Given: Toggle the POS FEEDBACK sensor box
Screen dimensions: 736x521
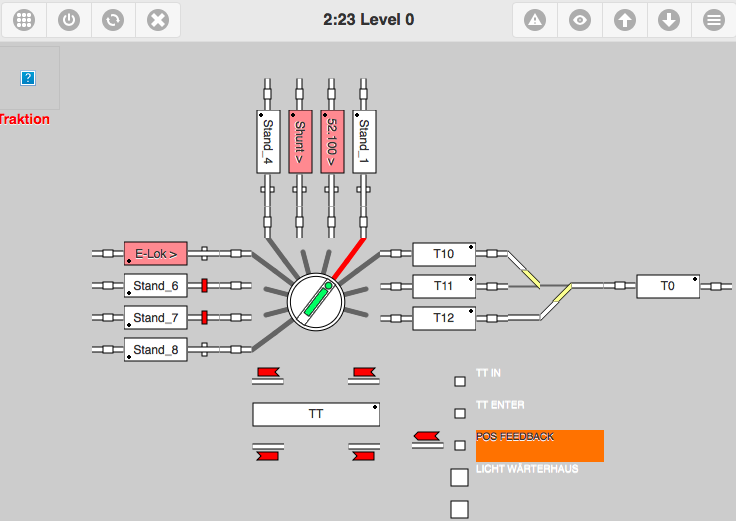Looking at the screenshot, I should click(460, 445).
